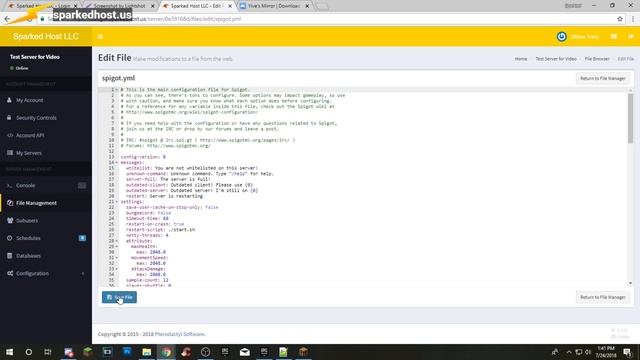This screenshot has width=640, height=360.
Task: Open the File Browser breadcrumb link
Action: 597,59
